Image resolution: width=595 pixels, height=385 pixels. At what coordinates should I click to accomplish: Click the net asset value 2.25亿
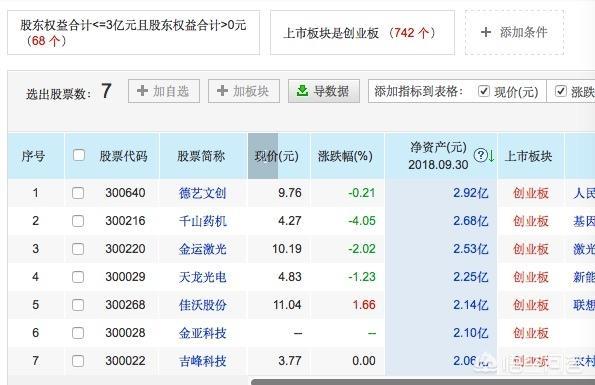coord(471,277)
